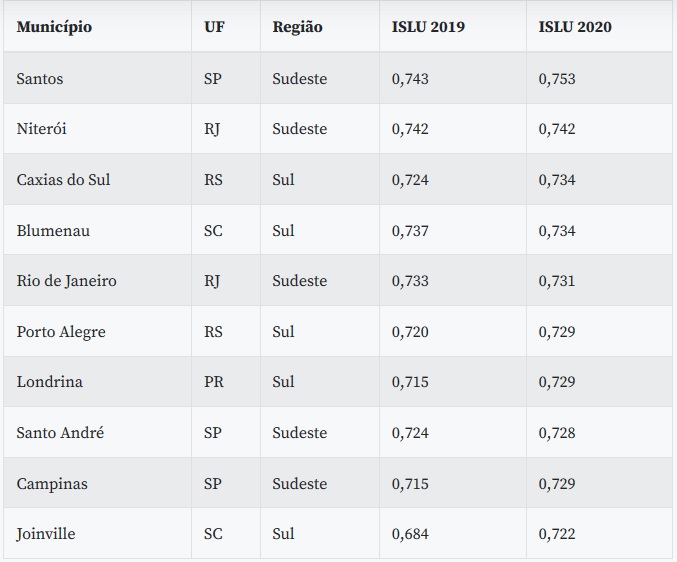This screenshot has width=677, height=562.
Task: Click the PR state code cell
Action: 213,382
